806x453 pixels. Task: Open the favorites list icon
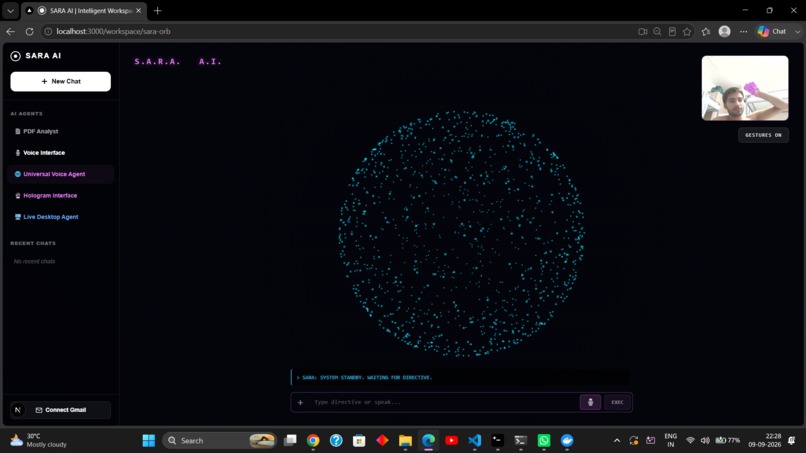pos(706,31)
